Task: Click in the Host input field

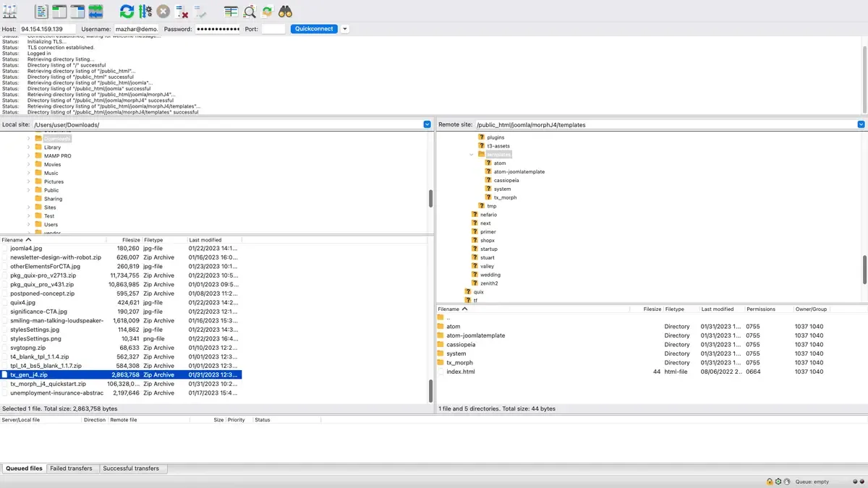Action: 48,29
